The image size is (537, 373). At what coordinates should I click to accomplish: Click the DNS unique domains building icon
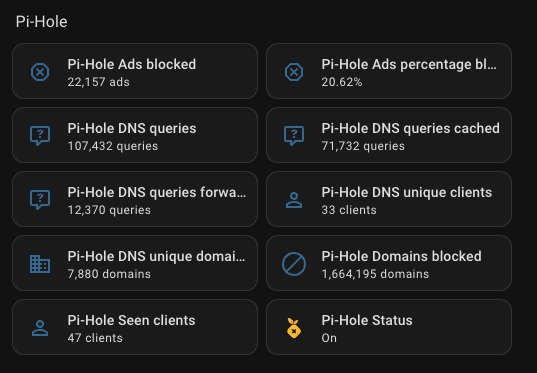coord(40,264)
